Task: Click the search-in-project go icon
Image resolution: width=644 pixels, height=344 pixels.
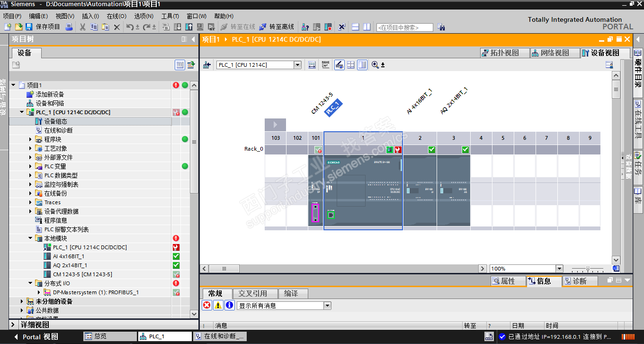Action: pos(441,27)
